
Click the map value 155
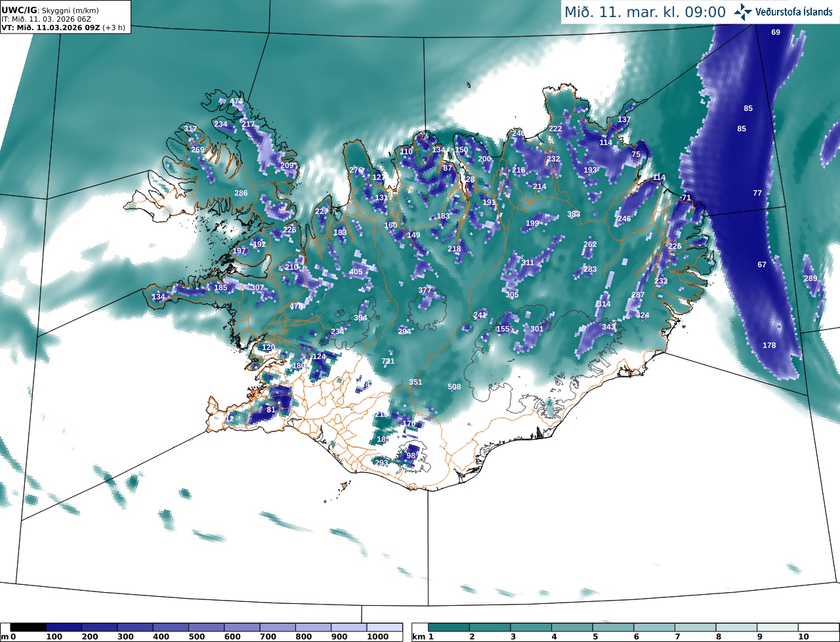(x=503, y=329)
